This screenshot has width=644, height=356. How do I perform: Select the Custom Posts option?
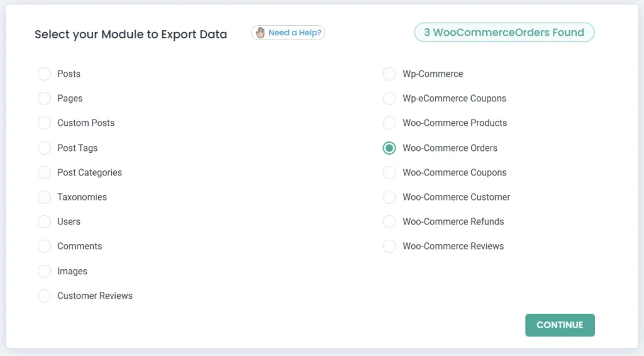coord(44,123)
